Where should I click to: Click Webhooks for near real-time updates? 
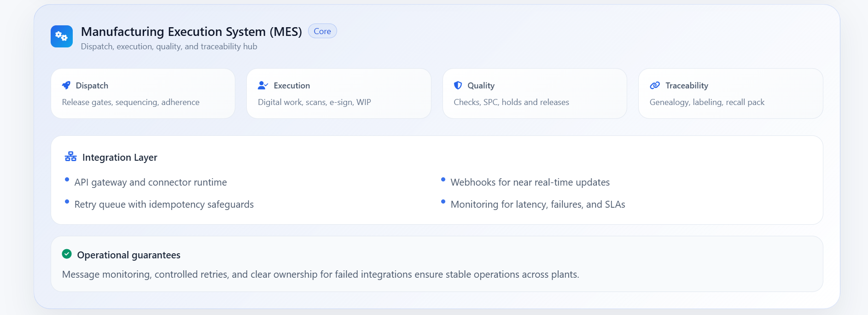(530, 182)
